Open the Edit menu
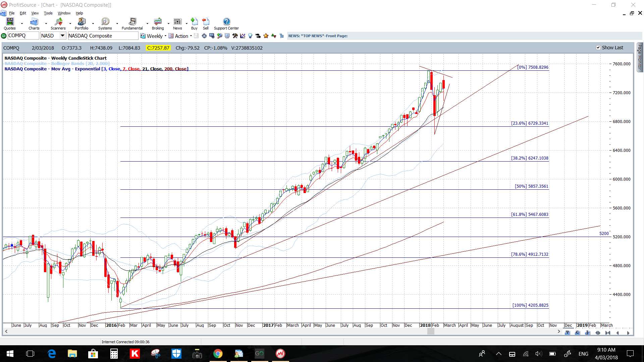Viewport: 644px width, 362px height. coord(23,13)
